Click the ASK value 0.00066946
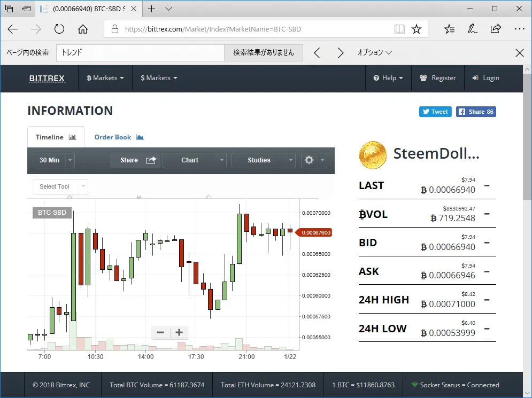Screen dimensions: 532x398 [448, 275]
